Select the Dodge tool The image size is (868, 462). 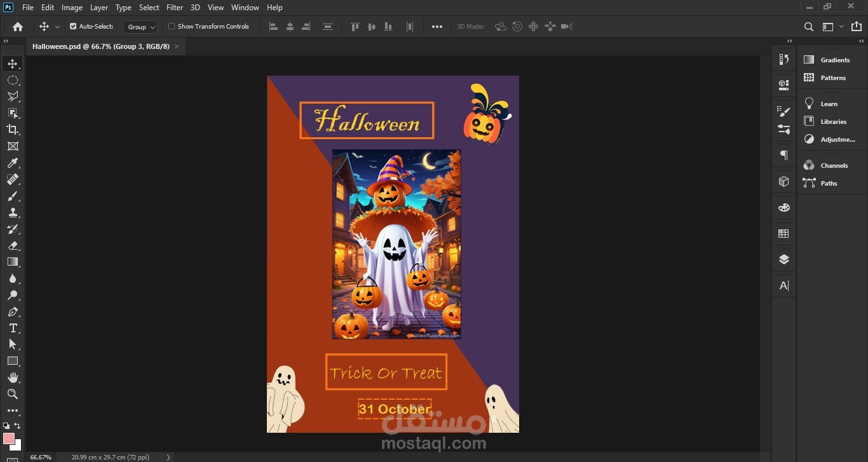click(13, 296)
